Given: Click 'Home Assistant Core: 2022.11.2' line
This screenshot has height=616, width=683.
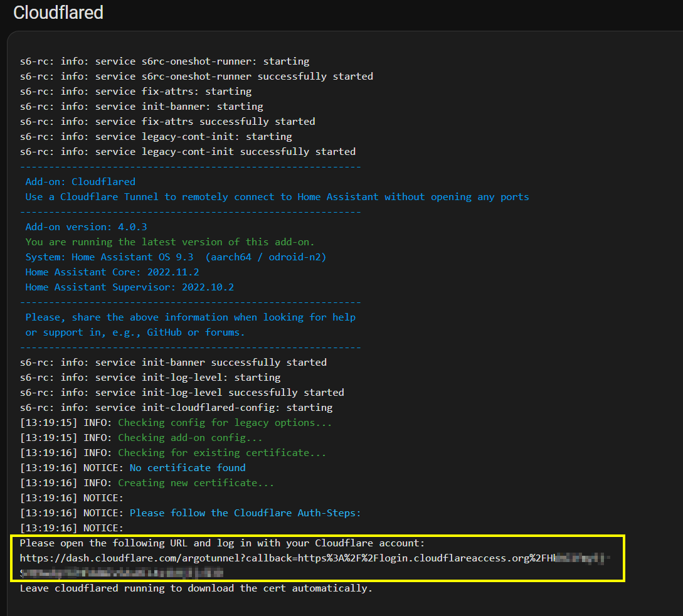Looking at the screenshot, I should point(112,272).
